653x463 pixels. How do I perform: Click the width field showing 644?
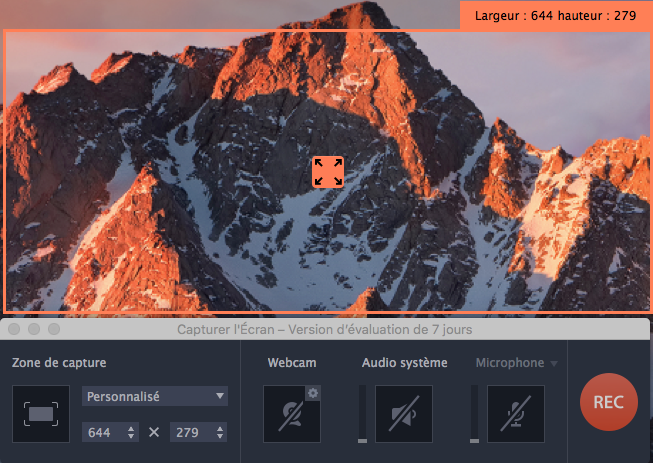pos(110,432)
